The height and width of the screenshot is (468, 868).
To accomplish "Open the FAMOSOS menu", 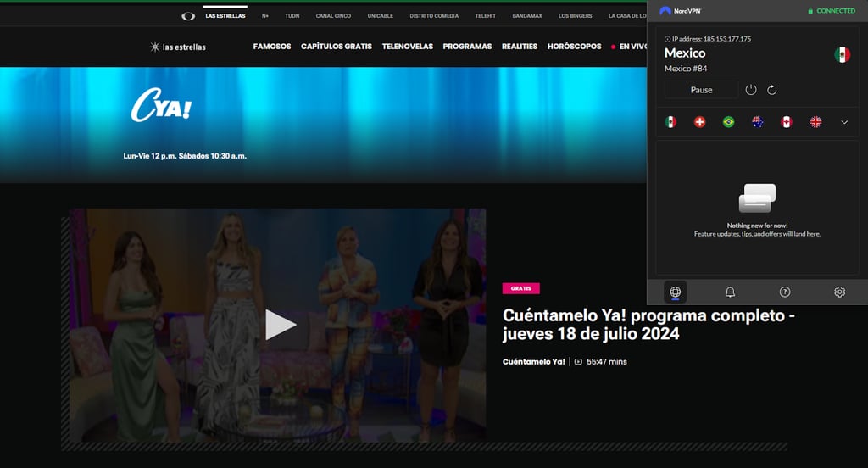I will (272, 47).
